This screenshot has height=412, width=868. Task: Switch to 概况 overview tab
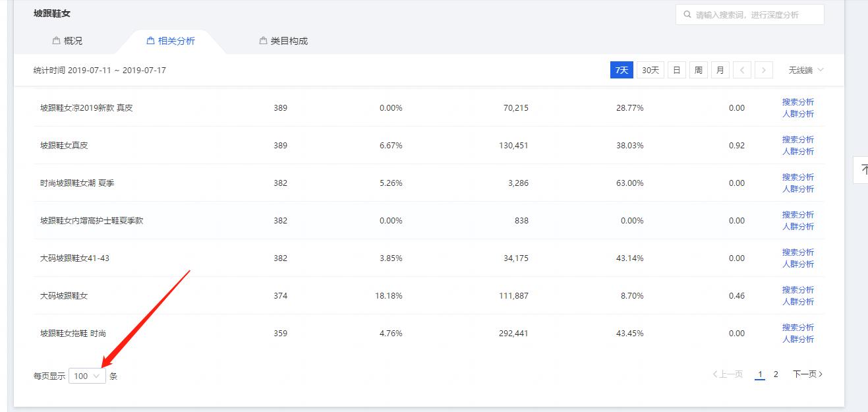[x=67, y=41]
